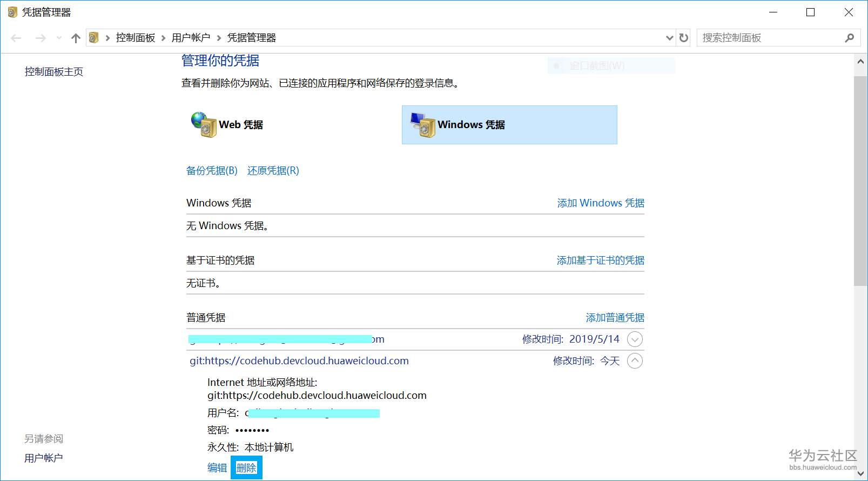Click the 无证书。 text
868x481 pixels.
203,283
